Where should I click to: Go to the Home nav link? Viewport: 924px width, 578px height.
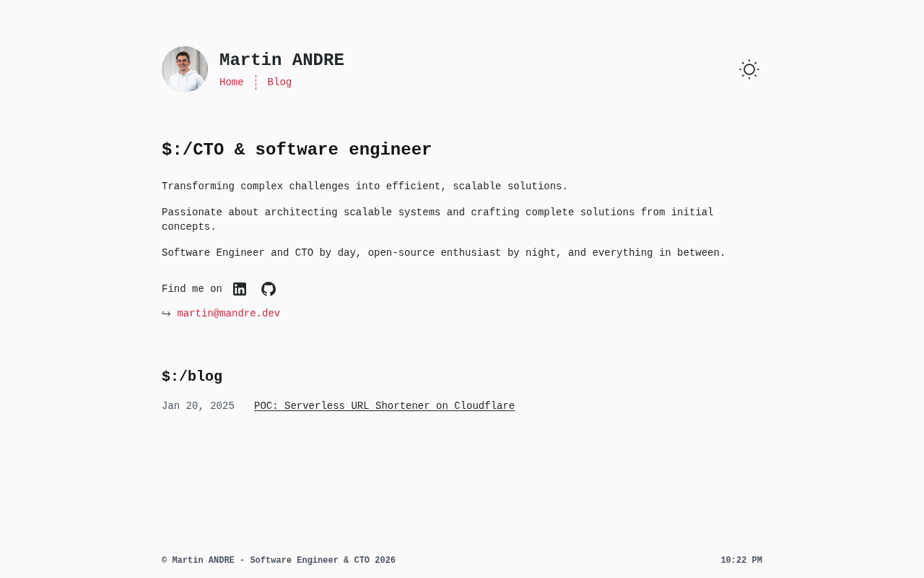[x=232, y=82]
